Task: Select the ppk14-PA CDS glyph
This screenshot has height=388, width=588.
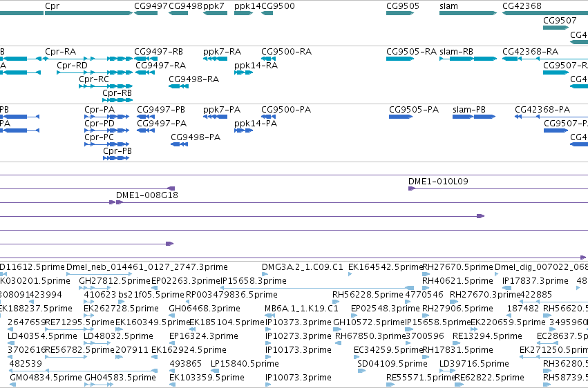Action: (x=244, y=130)
